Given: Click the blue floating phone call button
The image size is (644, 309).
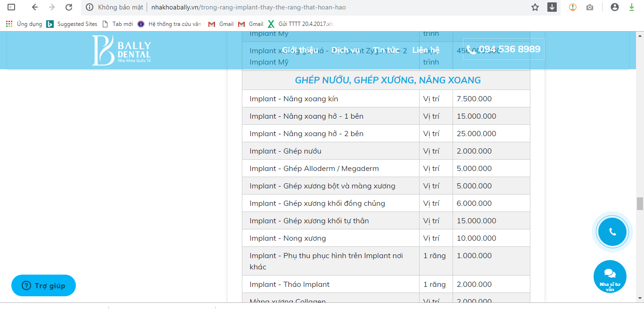Looking at the screenshot, I should coord(612,232).
